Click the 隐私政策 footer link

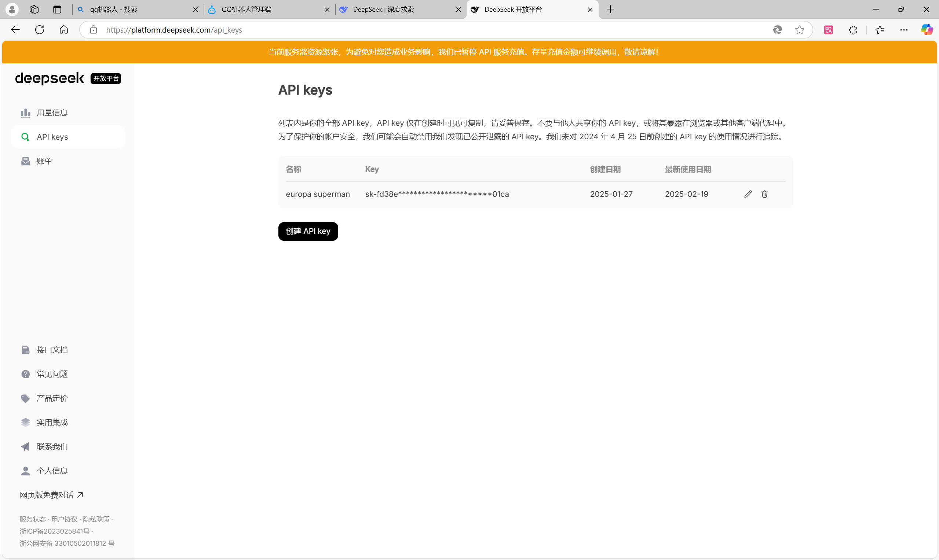coord(96,519)
